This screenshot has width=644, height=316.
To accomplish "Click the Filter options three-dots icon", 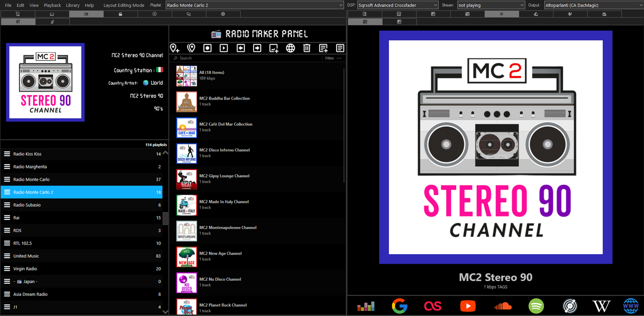I will click(x=339, y=58).
